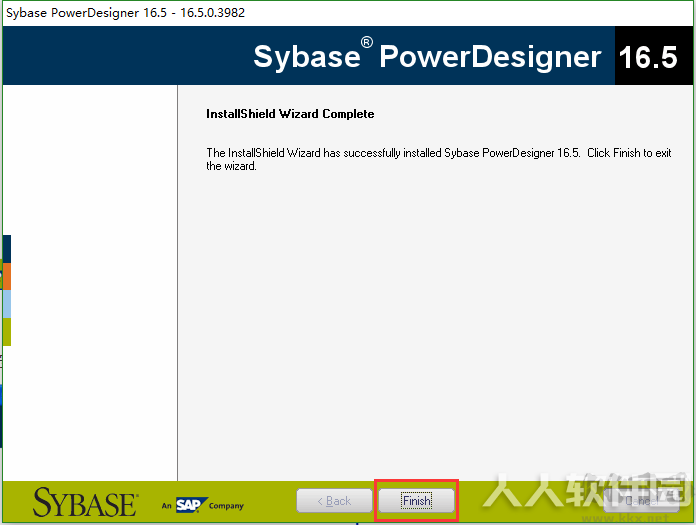
Task: Click the Finish button
Action: [416, 501]
